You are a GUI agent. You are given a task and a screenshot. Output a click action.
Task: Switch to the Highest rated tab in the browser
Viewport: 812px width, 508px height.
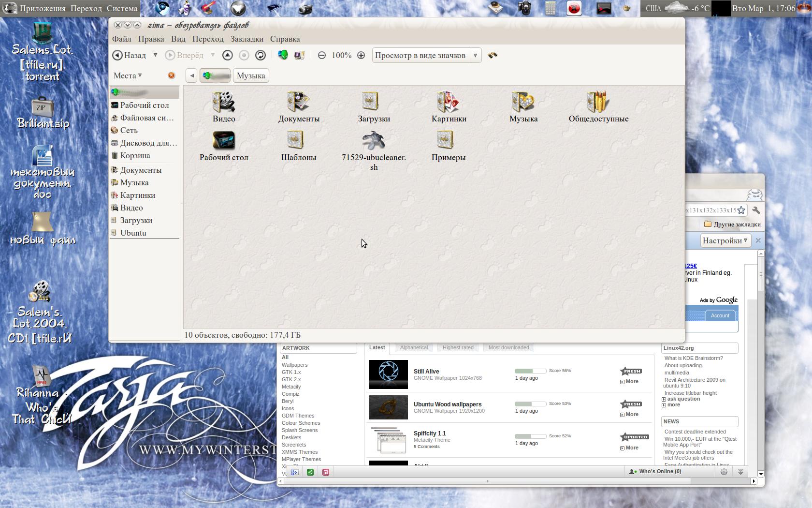click(x=458, y=347)
